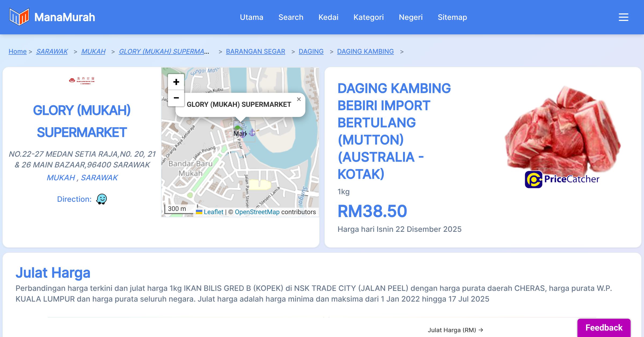Open the Sitemap page
Viewport: 644px width, 337px height.
pyautogui.click(x=452, y=17)
